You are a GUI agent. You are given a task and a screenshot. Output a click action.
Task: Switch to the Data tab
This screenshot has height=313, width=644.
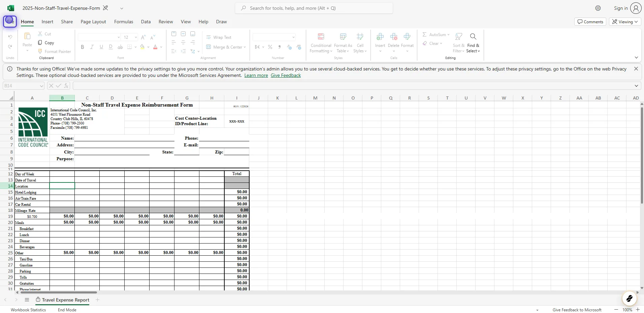click(x=146, y=22)
